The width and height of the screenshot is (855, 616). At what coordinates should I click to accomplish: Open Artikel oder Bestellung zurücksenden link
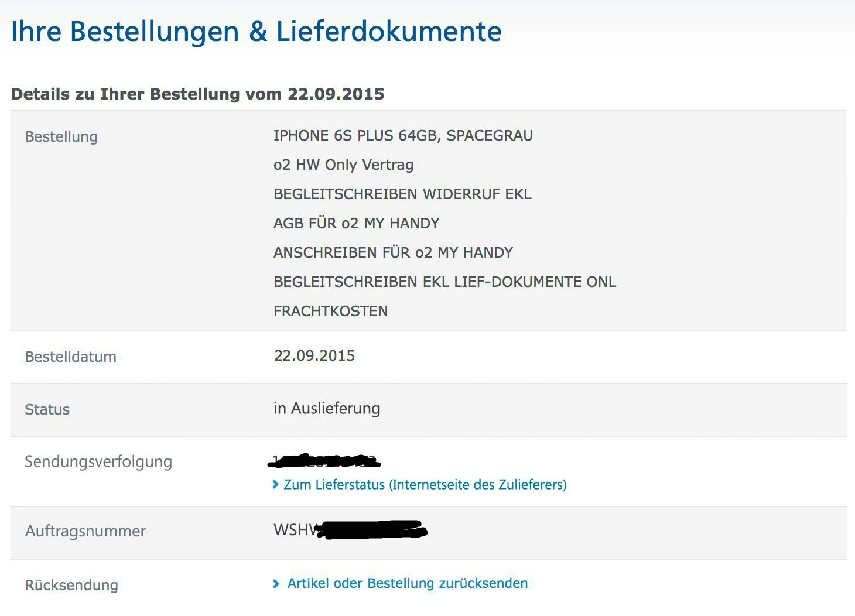pyautogui.click(x=408, y=583)
